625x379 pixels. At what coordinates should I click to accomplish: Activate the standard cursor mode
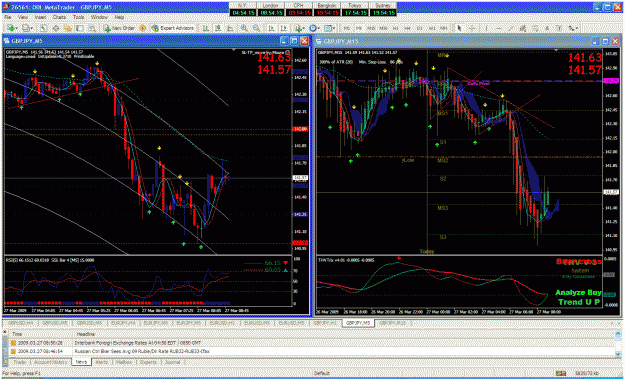(x=459, y=28)
